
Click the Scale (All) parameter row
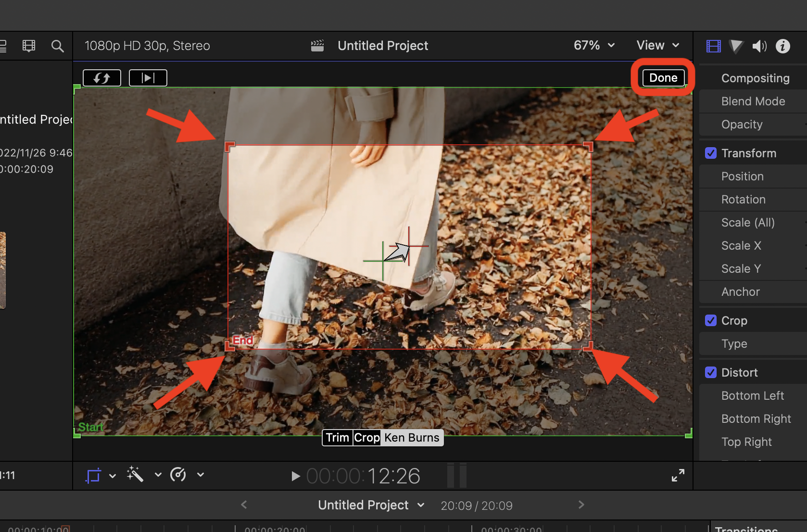click(753, 222)
